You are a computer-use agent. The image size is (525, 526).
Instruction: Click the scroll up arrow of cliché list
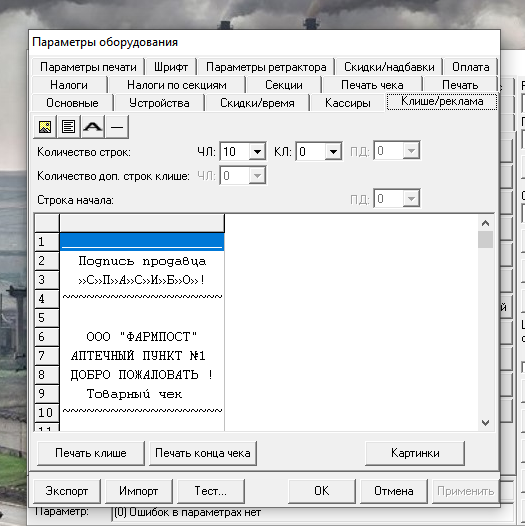point(485,223)
